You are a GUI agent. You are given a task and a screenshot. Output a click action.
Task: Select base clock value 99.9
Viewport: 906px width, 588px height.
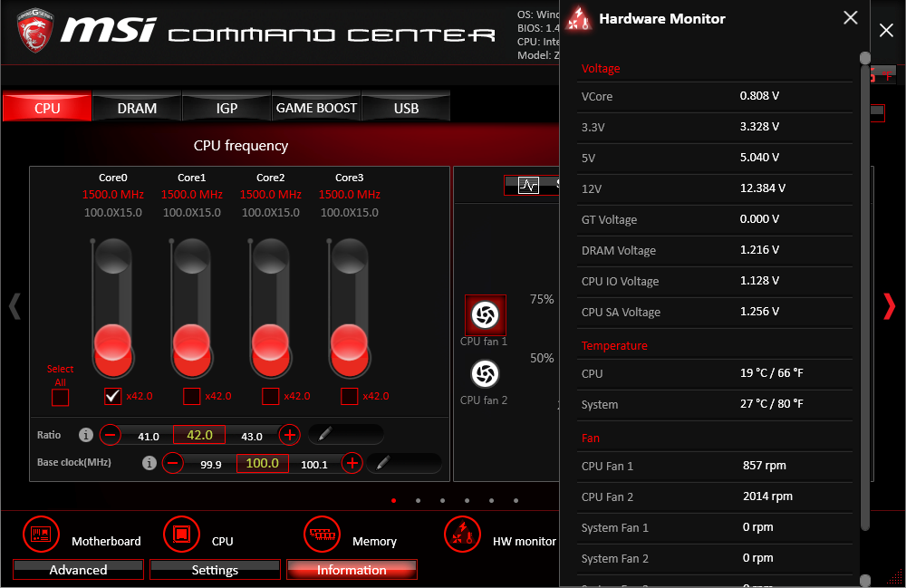[x=211, y=465]
